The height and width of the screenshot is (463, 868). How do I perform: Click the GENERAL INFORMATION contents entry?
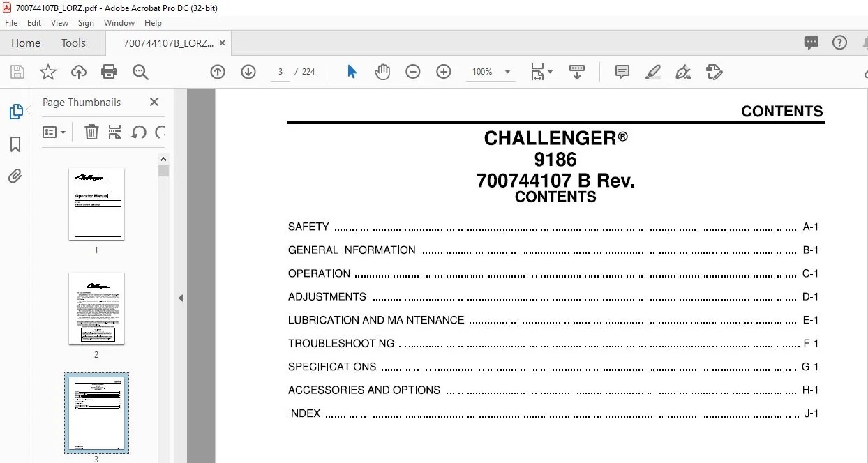click(553, 250)
